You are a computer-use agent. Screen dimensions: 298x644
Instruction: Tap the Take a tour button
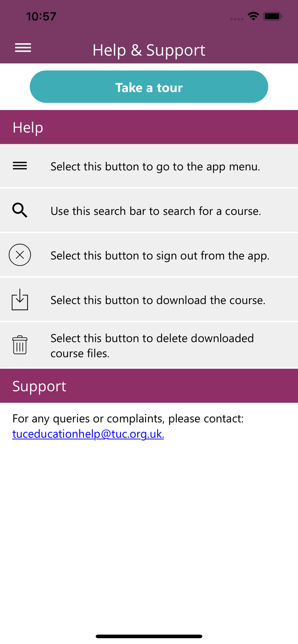coord(149,87)
